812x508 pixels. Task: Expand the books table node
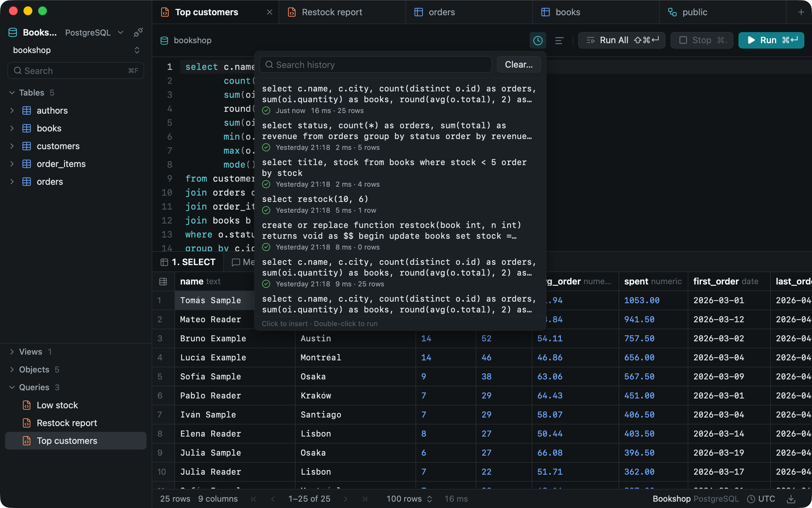(x=12, y=128)
